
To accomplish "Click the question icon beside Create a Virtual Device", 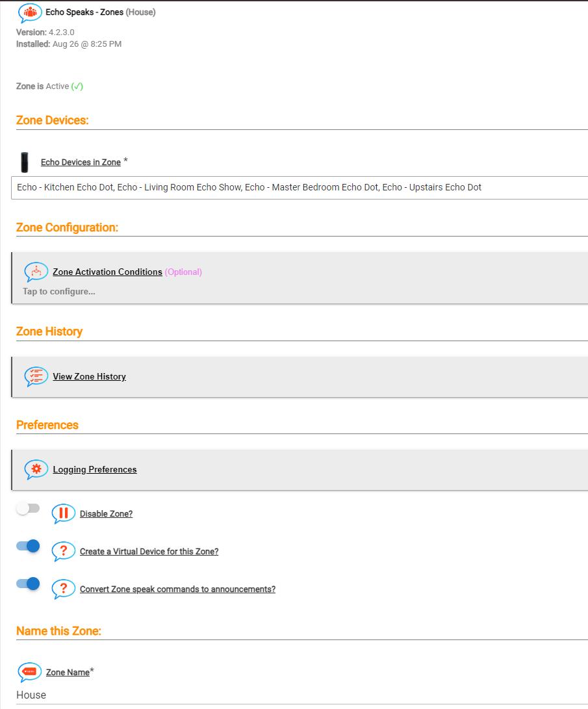I will click(63, 552).
